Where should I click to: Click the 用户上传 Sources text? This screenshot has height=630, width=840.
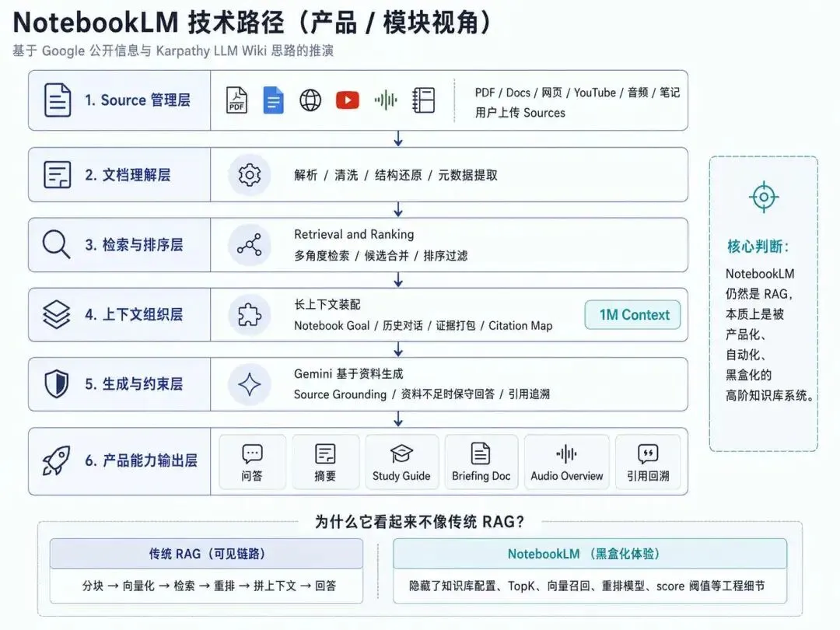[520, 113]
